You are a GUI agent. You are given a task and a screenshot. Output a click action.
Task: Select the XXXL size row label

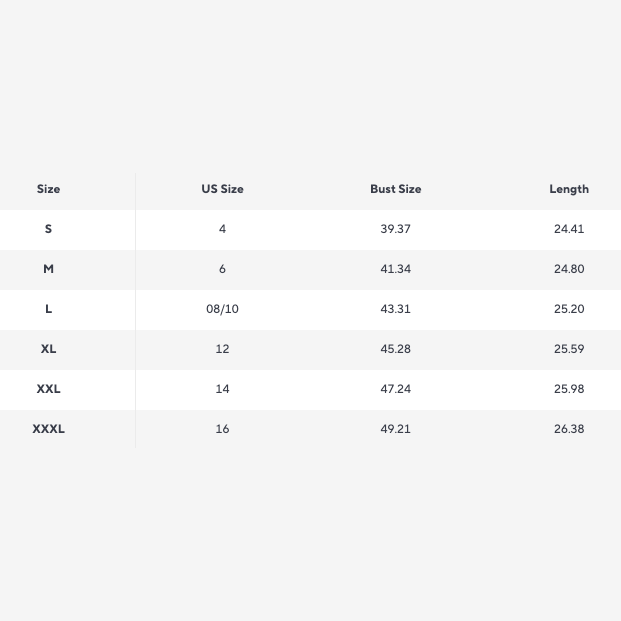48,429
